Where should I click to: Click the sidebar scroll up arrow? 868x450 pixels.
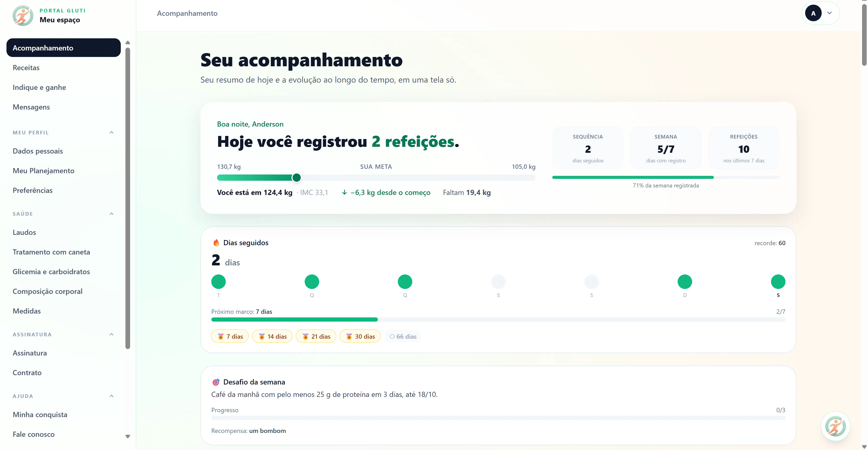click(128, 42)
